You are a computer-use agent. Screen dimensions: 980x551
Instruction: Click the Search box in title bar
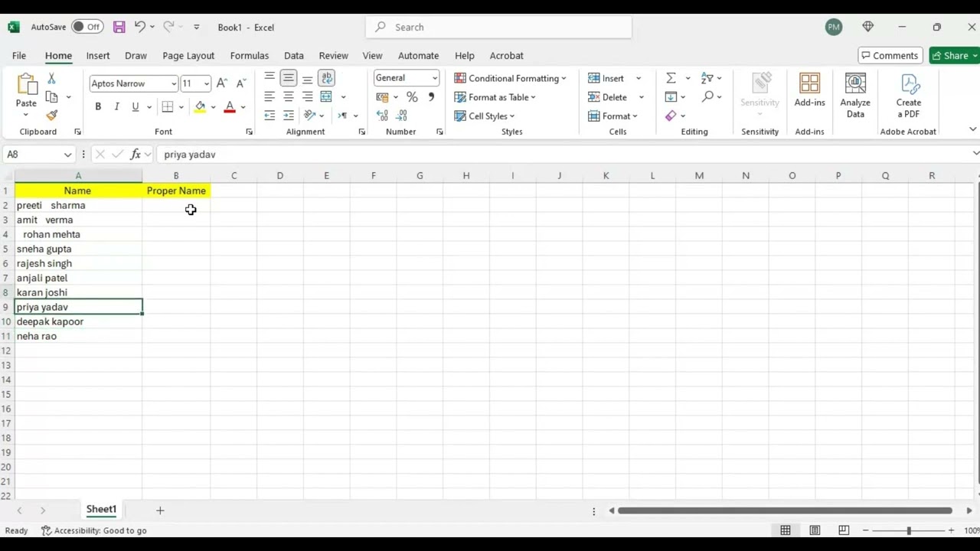click(x=499, y=28)
